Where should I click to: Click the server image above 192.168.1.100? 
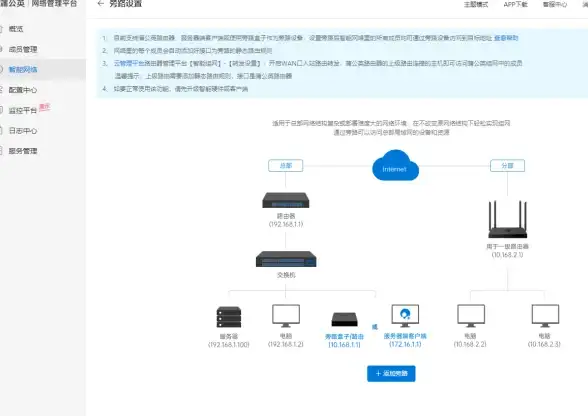[229, 317]
